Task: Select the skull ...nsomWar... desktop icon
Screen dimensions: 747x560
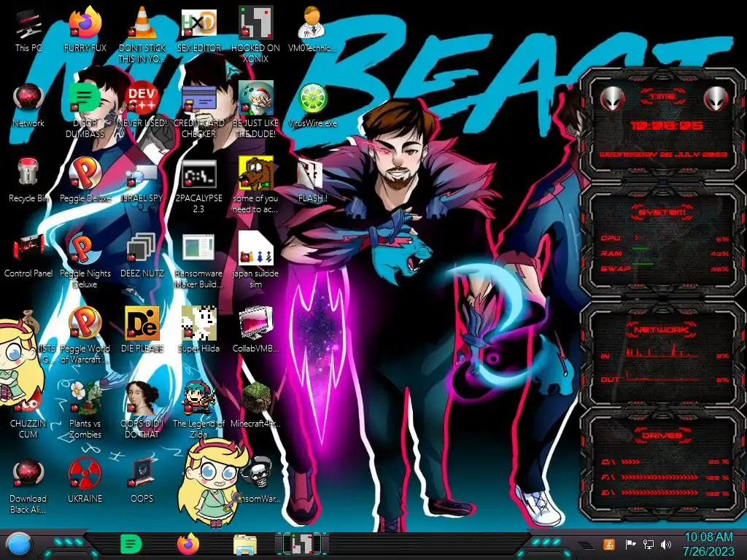Action: point(258,480)
